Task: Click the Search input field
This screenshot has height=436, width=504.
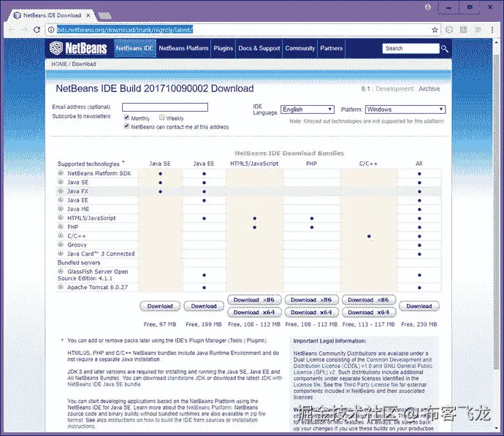Action: click(411, 48)
